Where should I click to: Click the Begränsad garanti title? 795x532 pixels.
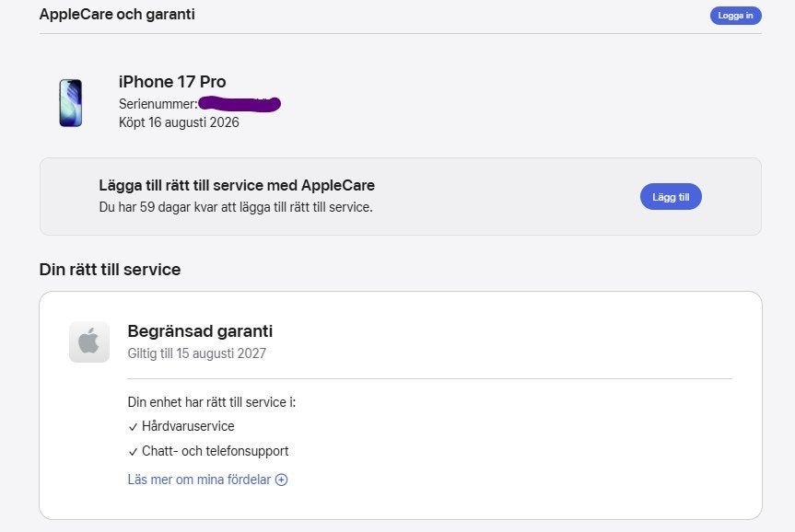click(200, 331)
